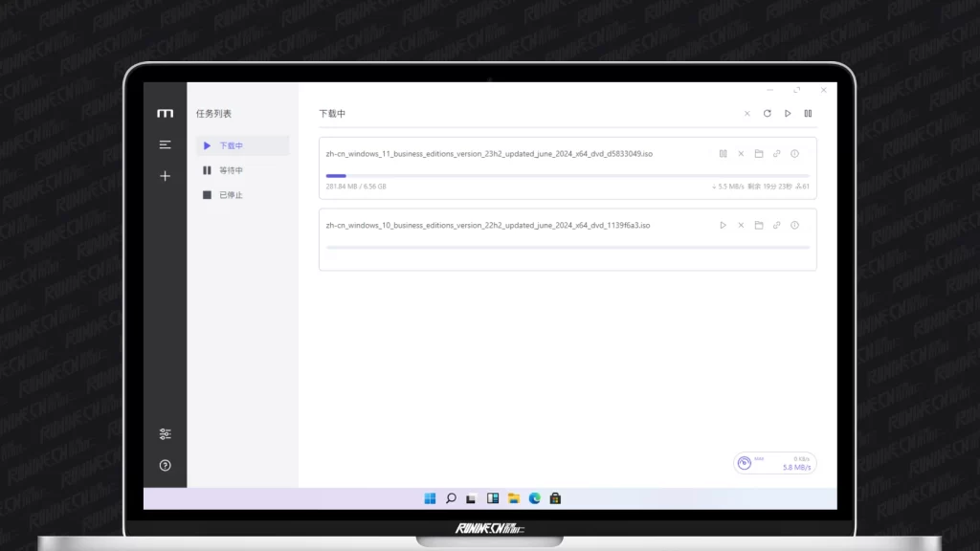The height and width of the screenshot is (551, 980).
Task: Pause the Windows 11 ISO download
Action: pyautogui.click(x=723, y=154)
